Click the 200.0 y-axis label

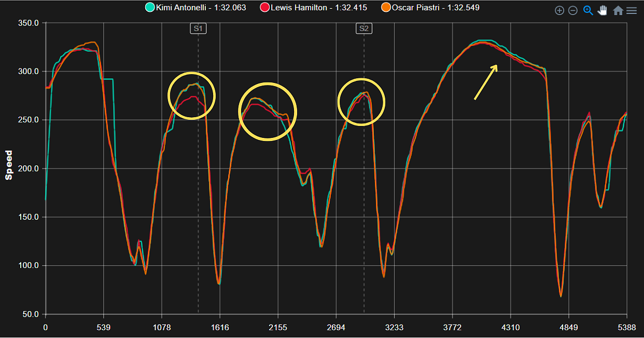[x=29, y=168]
